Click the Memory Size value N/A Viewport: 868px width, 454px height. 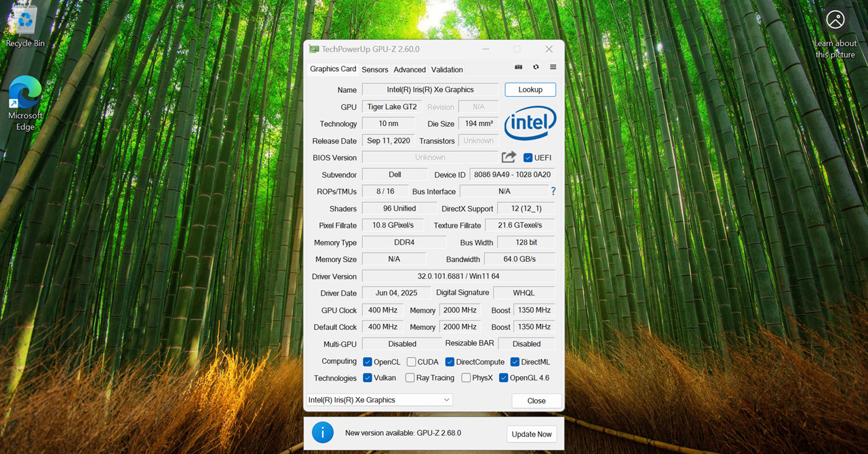click(394, 259)
